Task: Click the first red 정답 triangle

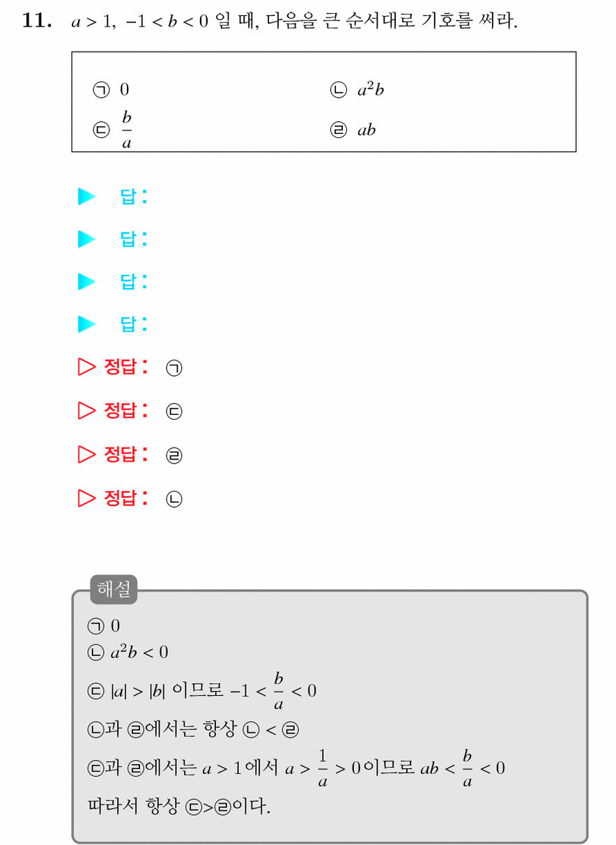Action: (x=86, y=367)
